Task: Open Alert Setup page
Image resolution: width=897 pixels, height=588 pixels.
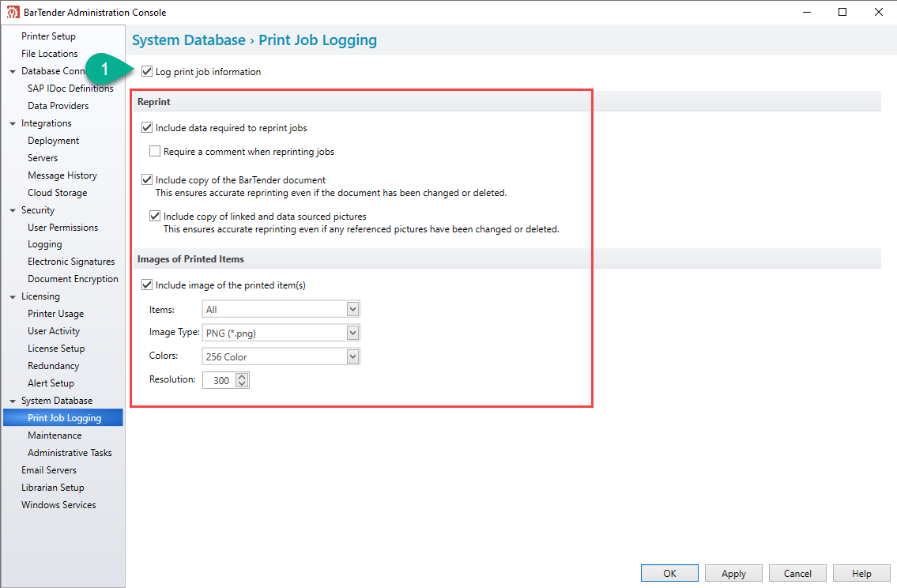Action: [x=51, y=383]
